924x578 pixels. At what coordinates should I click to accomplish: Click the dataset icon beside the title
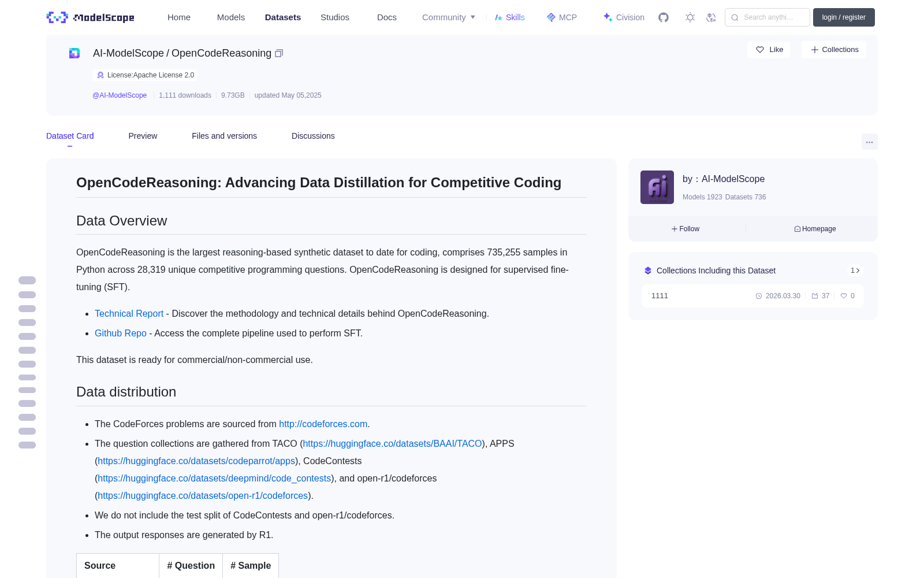74,53
